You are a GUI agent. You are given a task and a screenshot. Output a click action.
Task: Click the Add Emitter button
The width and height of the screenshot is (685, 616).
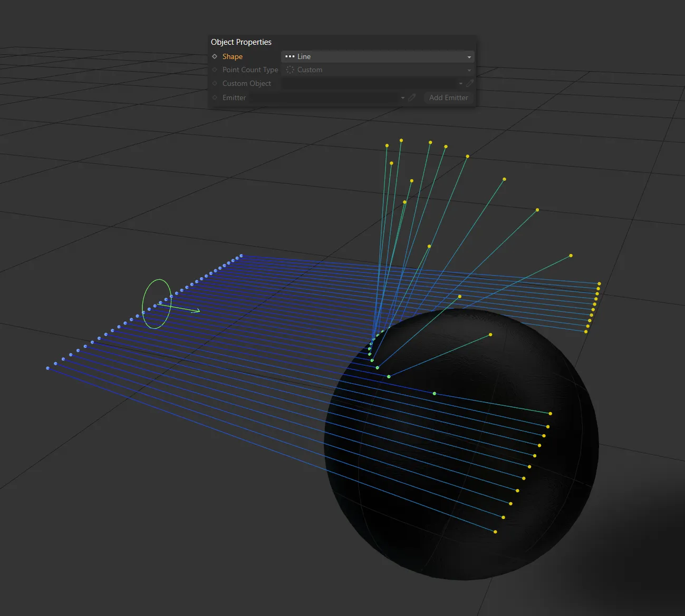pos(448,97)
